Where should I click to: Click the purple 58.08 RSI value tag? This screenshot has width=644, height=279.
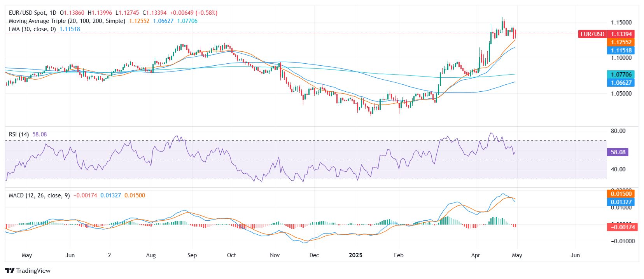tap(618, 152)
